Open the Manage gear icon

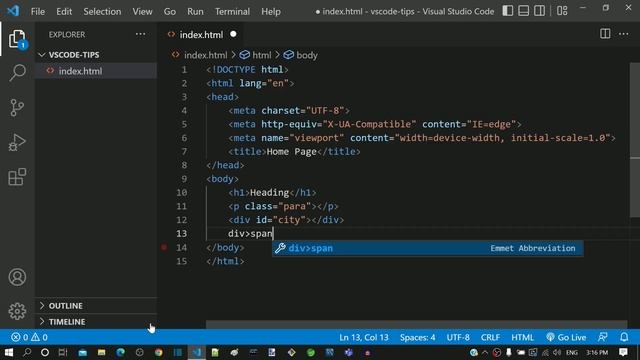17,311
